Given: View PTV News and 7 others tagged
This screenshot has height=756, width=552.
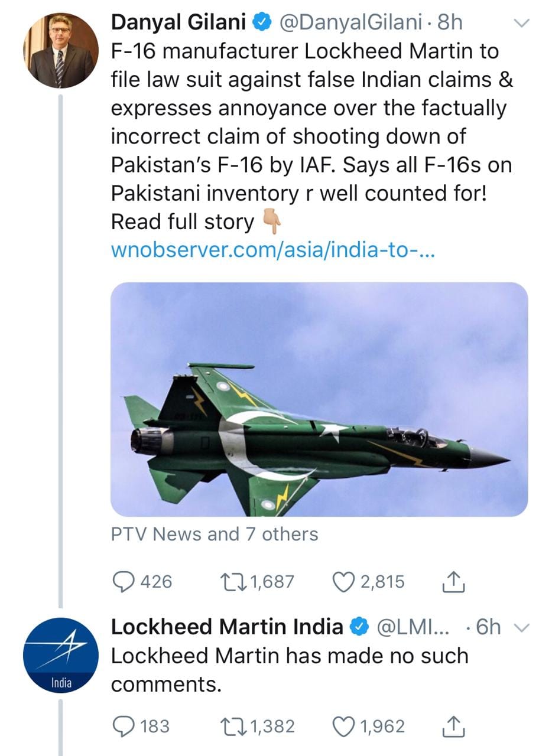Looking at the screenshot, I should click(215, 534).
